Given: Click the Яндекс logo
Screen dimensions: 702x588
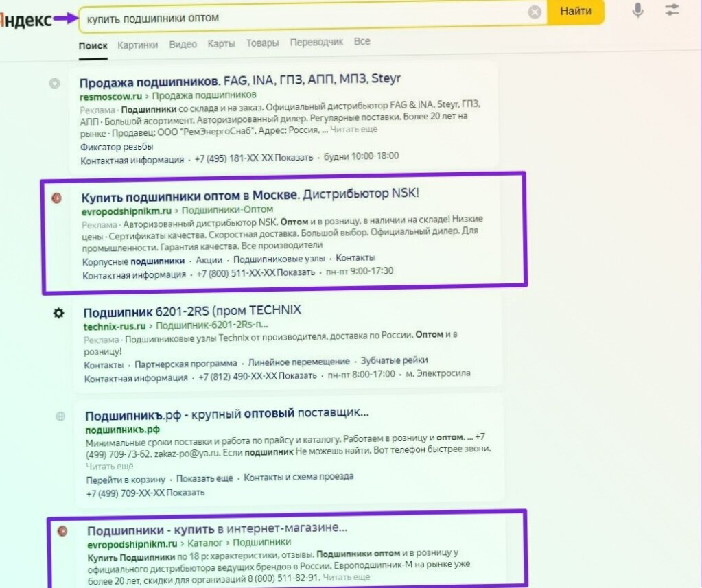Looking at the screenshot, I should click(26, 20).
